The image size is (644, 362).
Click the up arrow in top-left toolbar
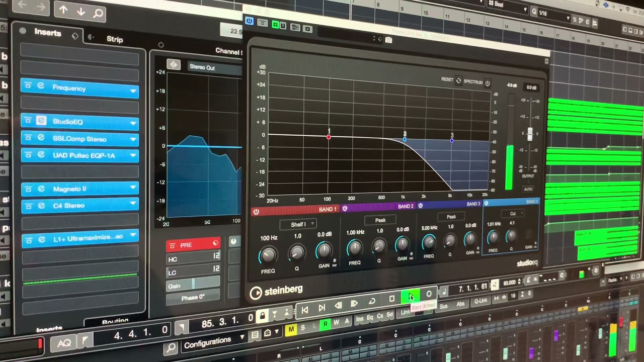click(63, 10)
